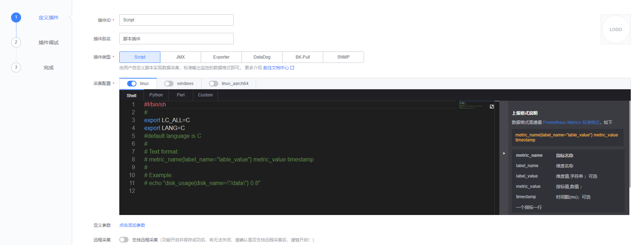The image size is (644, 245).
Task: Click the echo disk_usage example line
Action: (x=202, y=183)
